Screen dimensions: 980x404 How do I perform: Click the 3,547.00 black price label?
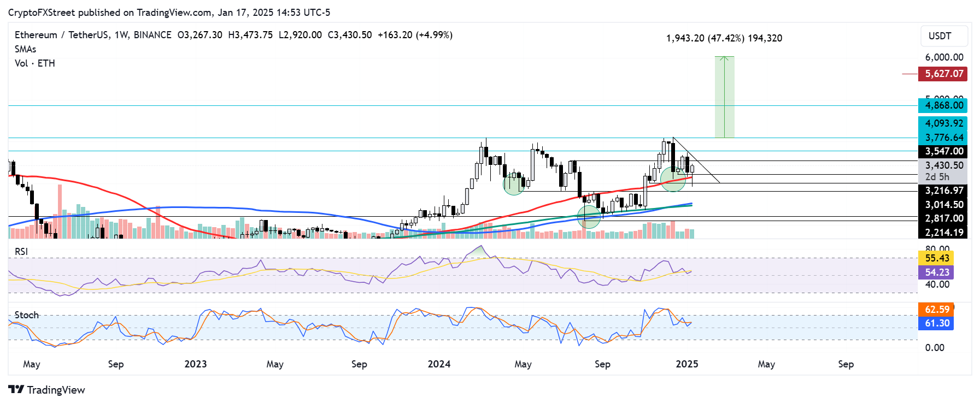coord(943,151)
